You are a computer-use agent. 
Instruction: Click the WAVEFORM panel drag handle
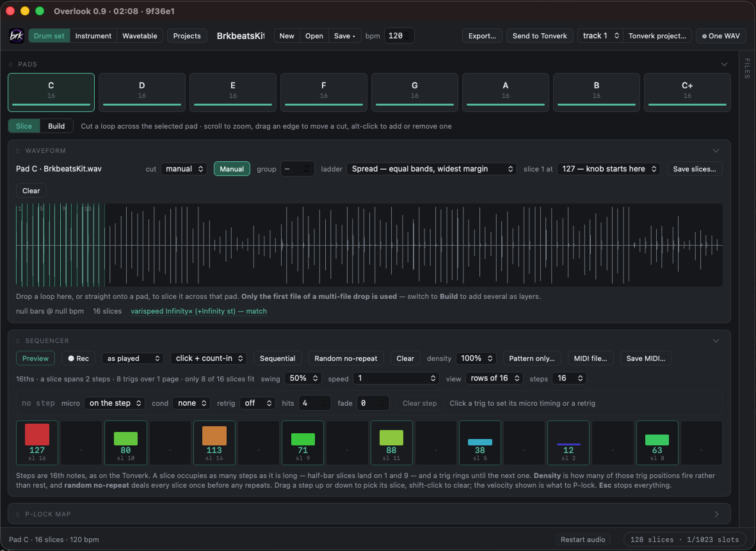click(x=18, y=151)
